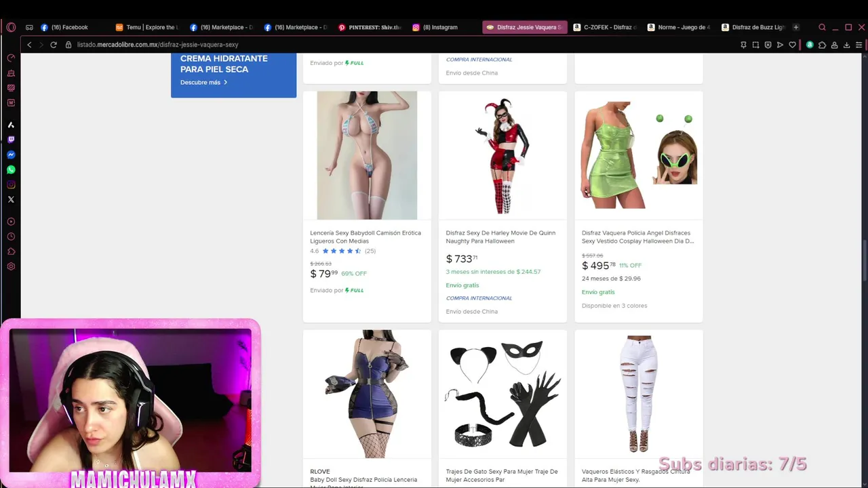Click the cat accessories set product image
The image size is (868, 488).
502,394
